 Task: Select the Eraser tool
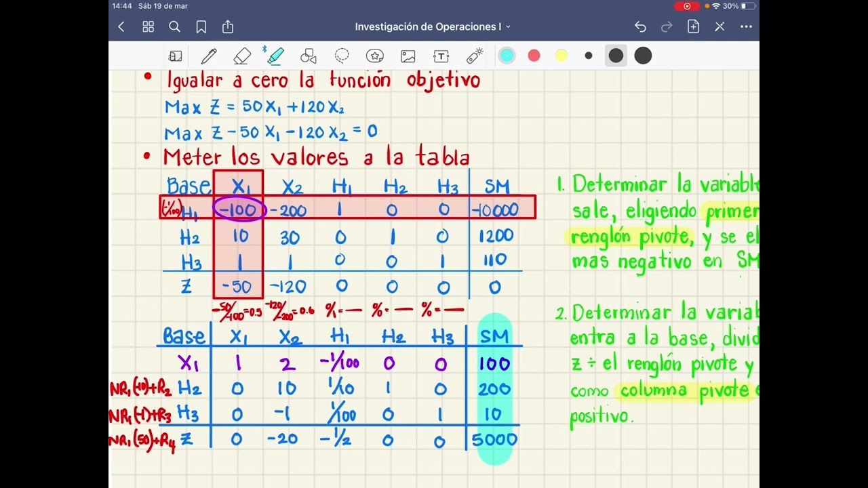(242, 56)
